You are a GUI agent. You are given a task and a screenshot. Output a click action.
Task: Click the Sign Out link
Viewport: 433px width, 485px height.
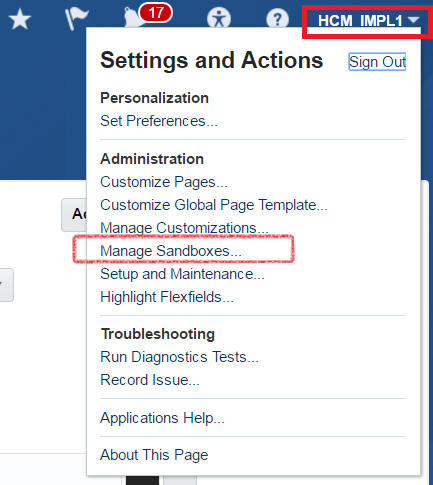(377, 62)
